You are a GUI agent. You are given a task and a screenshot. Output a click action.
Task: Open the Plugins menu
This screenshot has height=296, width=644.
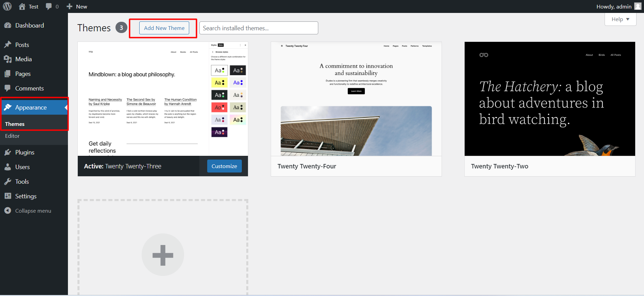pyautogui.click(x=34, y=152)
